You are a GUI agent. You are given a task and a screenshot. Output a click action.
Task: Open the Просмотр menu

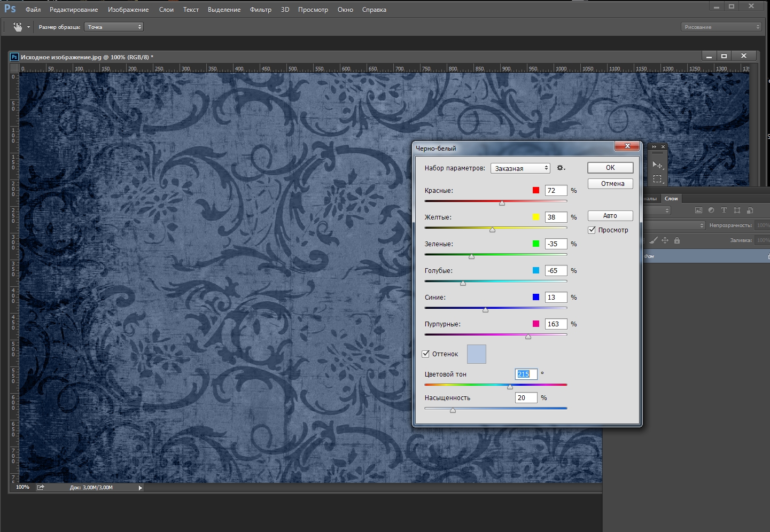tap(313, 10)
